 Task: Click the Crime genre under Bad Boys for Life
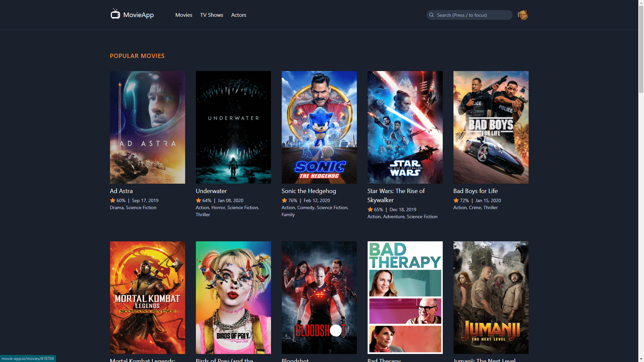coord(476,207)
